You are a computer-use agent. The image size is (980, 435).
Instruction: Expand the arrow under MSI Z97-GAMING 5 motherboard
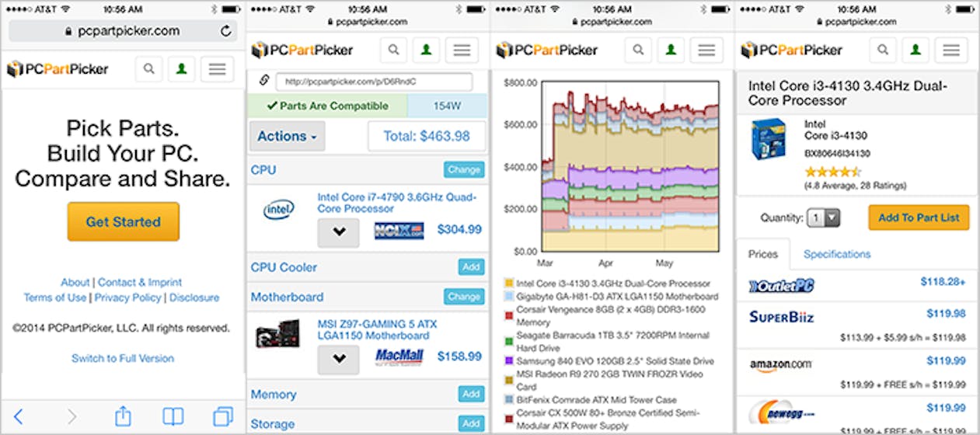[x=338, y=360]
